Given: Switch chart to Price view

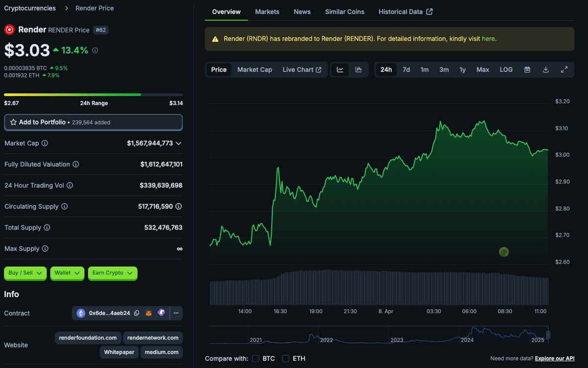Looking at the screenshot, I should pos(219,69).
